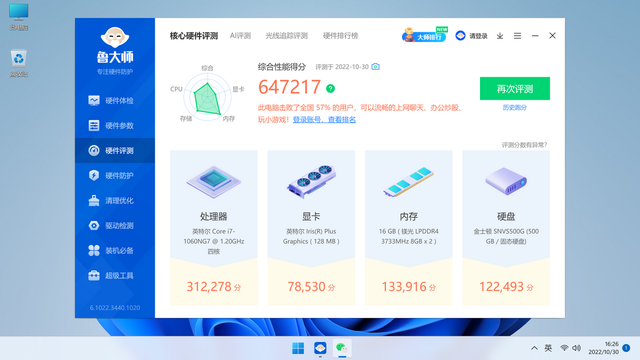Open the notification badge in the taskbar

tap(626, 348)
